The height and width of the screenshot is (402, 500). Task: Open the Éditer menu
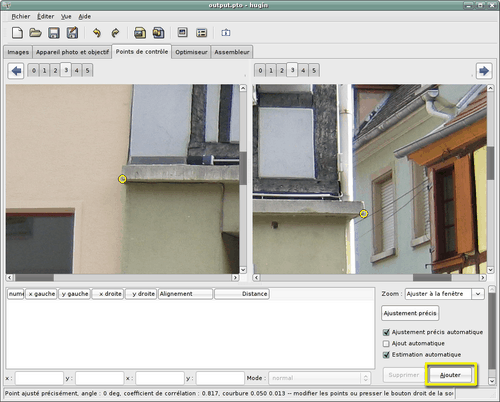pos(45,16)
